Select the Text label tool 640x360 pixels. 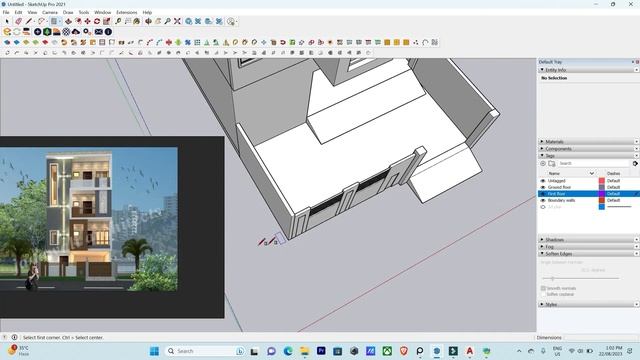click(128, 21)
